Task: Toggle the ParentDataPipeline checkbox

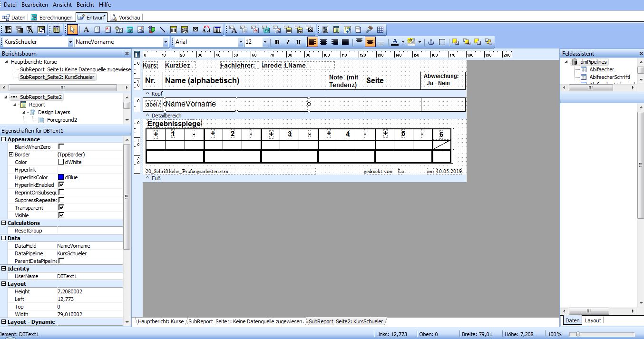Action: (x=61, y=261)
